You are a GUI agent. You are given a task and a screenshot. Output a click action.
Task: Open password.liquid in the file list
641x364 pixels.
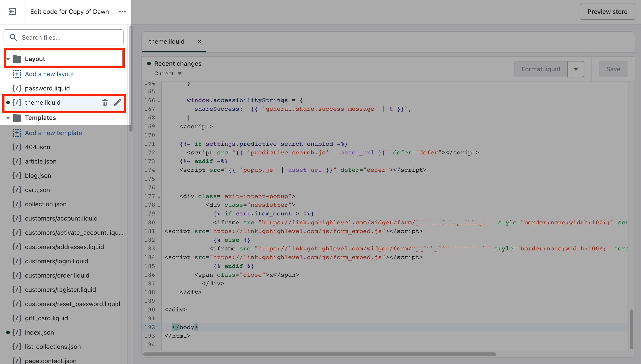pyautogui.click(x=47, y=88)
